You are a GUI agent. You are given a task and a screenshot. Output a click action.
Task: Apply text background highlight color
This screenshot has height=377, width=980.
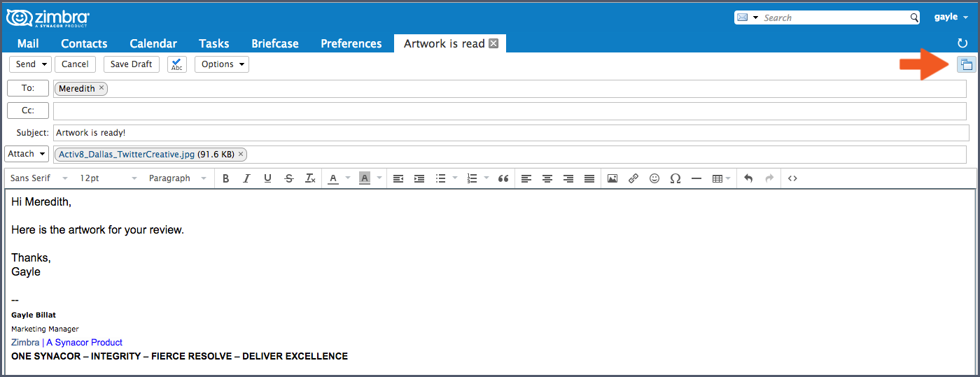(364, 178)
